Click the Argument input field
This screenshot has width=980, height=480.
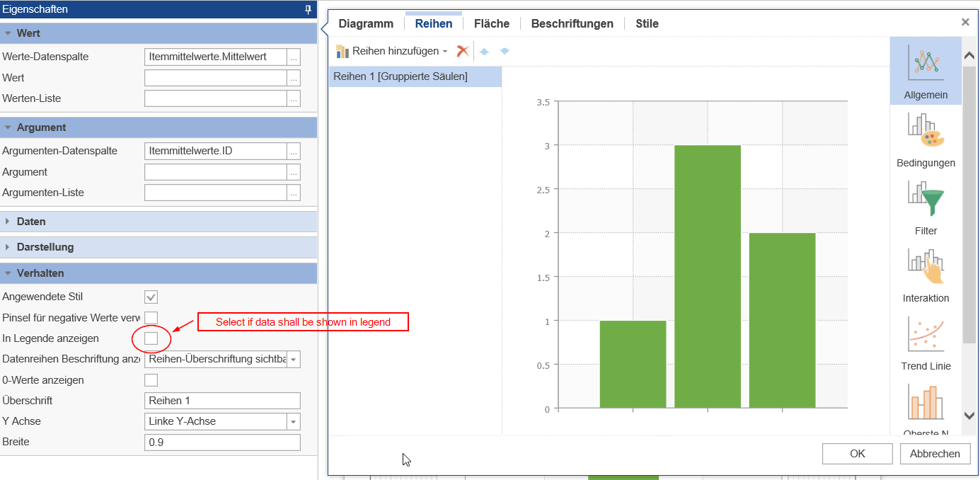[x=216, y=172]
